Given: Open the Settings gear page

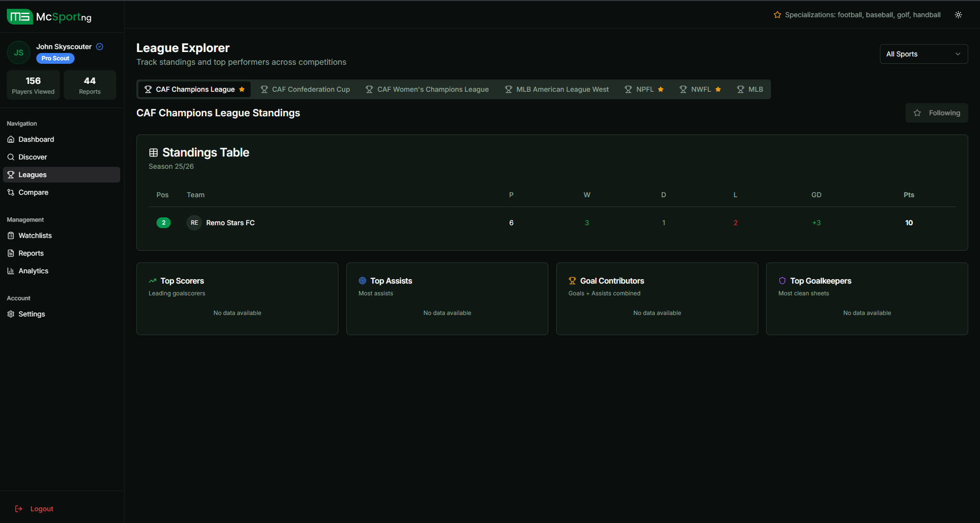Looking at the screenshot, I should 31,314.
